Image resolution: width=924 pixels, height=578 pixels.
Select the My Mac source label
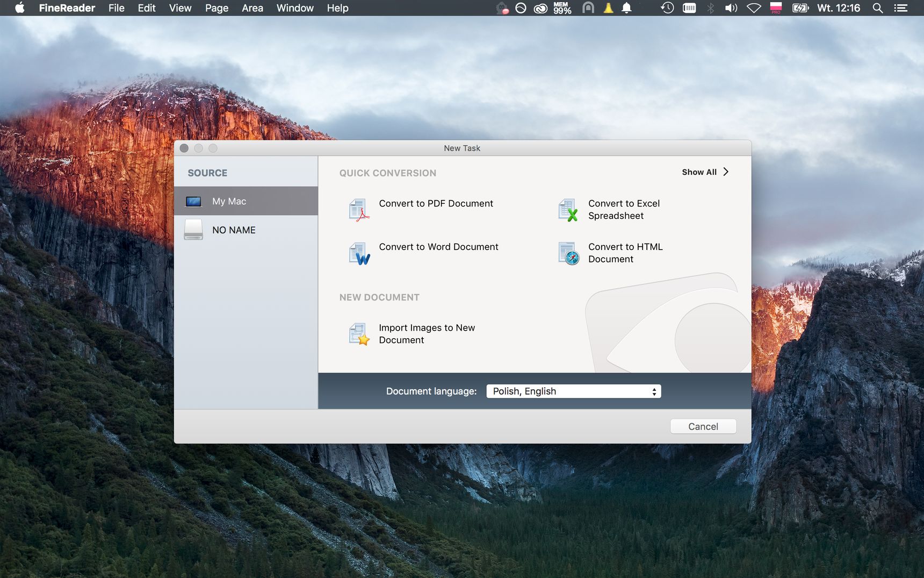point(229,201)
